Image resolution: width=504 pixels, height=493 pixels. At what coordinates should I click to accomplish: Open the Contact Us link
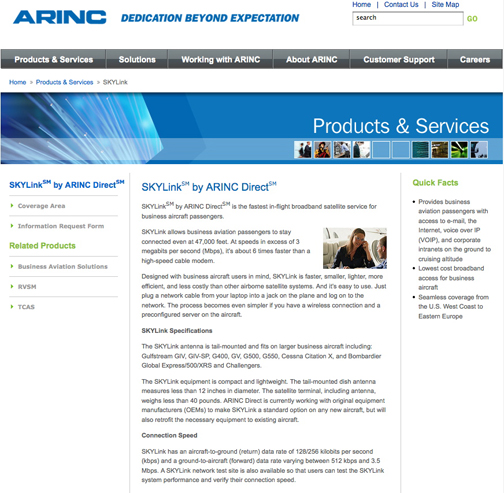pyautogui.click(x=401, y=5)
